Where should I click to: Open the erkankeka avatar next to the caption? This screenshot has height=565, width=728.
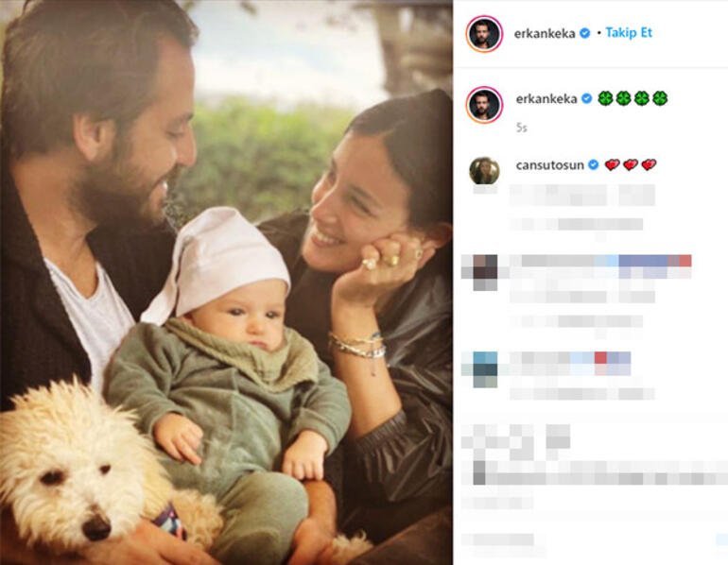(x=484, y=104)
